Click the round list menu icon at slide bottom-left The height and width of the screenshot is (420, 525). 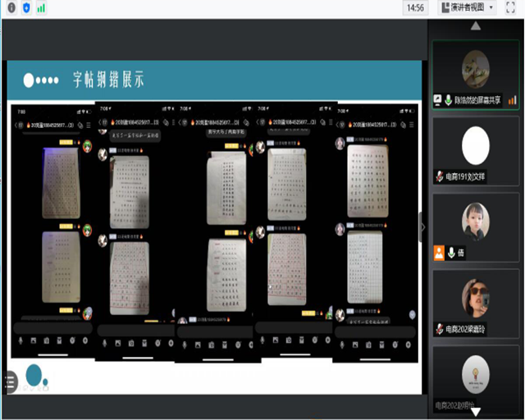[10, 381]
